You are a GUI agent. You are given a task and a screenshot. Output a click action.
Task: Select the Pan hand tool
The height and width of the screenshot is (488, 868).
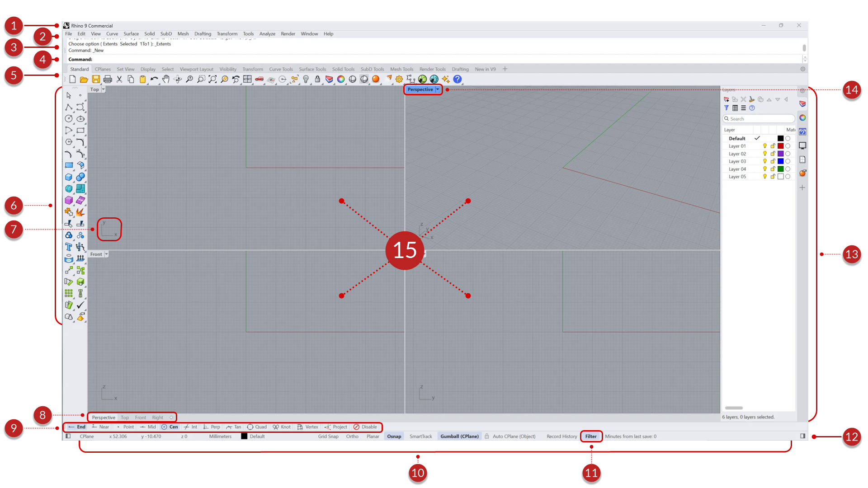166,80
